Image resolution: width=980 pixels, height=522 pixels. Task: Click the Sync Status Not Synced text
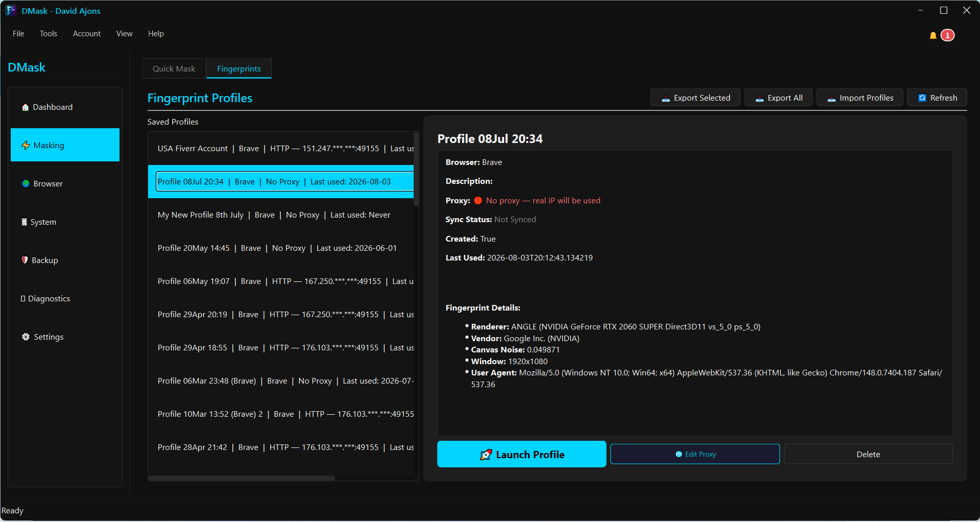[491, 220]
